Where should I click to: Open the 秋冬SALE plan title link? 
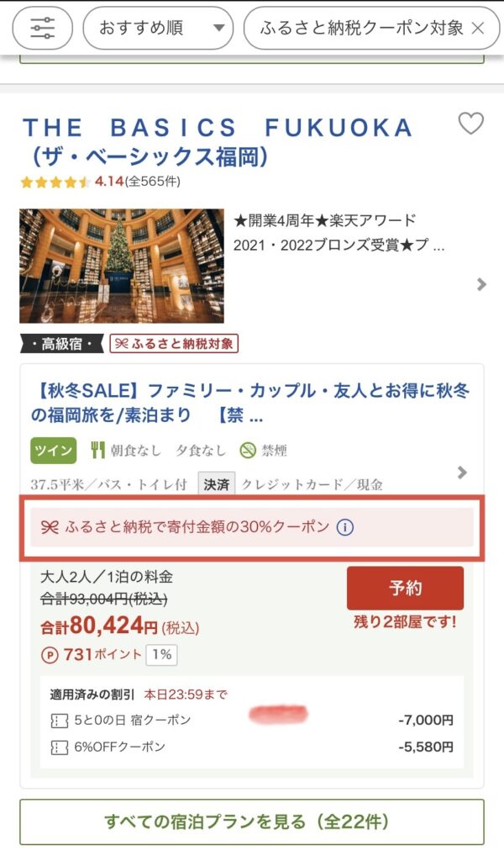(x=250, y=403)
